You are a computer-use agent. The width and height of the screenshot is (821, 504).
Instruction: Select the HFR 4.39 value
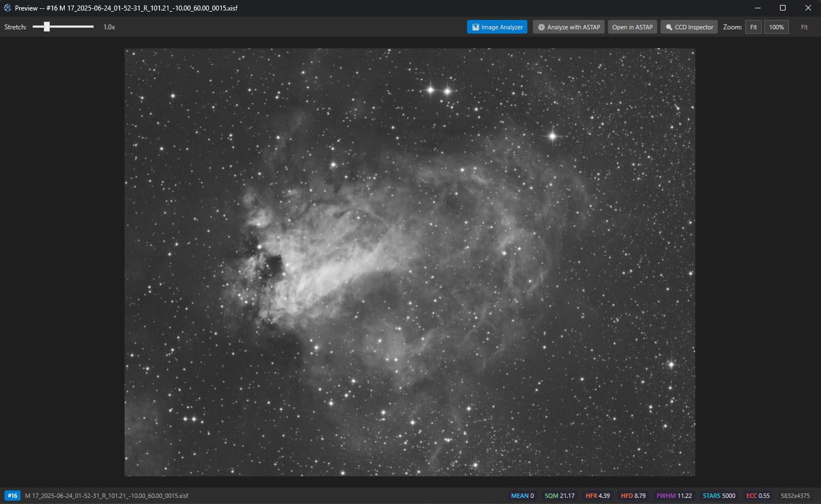point(597,496)
